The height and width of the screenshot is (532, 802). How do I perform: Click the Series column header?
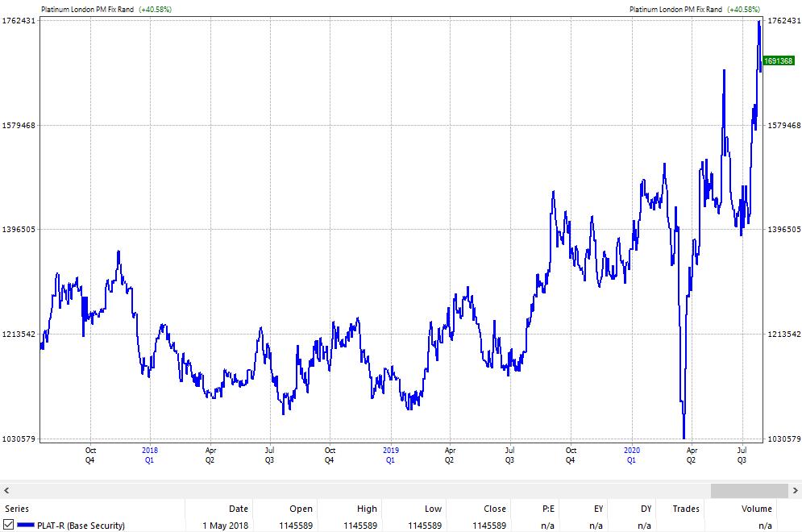click(x=16, y=509)
